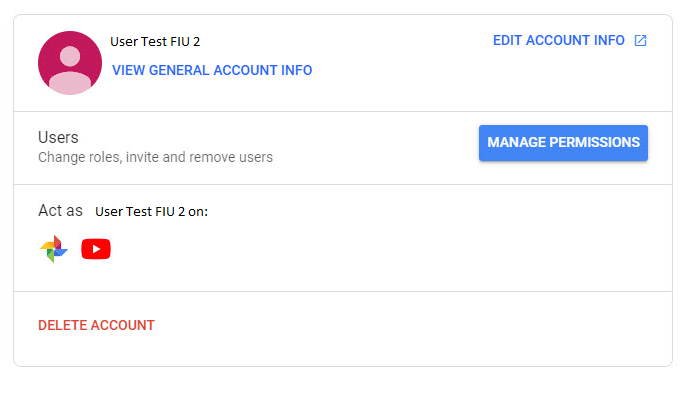Act as the user on Google Photos
688x403 pixels.
point(54,249)
